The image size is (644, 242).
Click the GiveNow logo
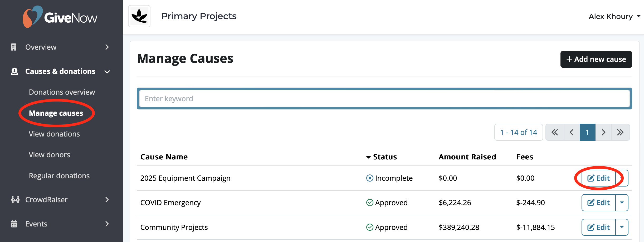[x=60, y=17]
